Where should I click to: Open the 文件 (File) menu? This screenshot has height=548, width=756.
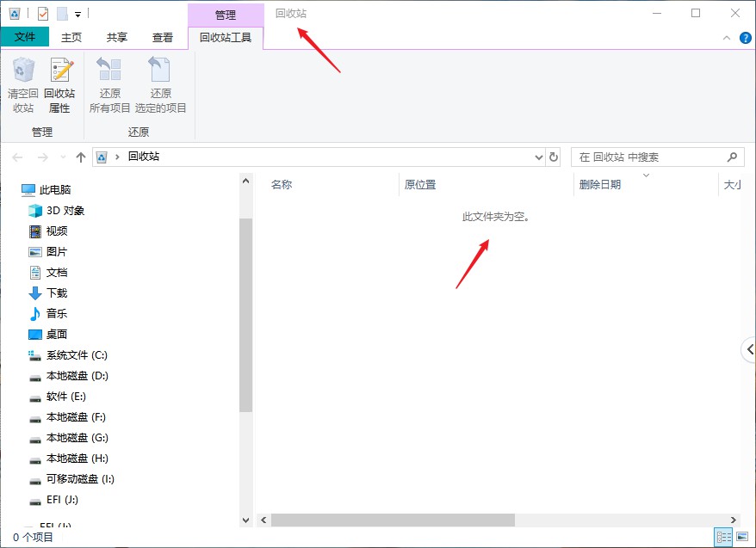(25, 37)
